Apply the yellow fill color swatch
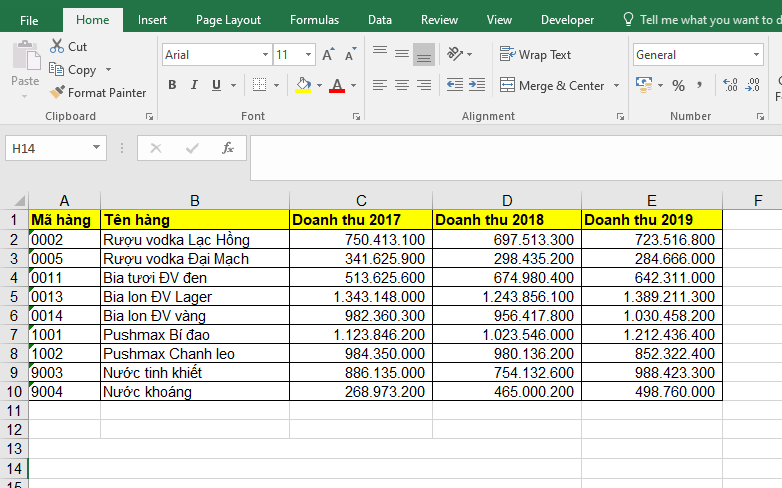Image resolution: width=782 pixels, height=488 pixels. pyautogui.click(x=303, y=85)
